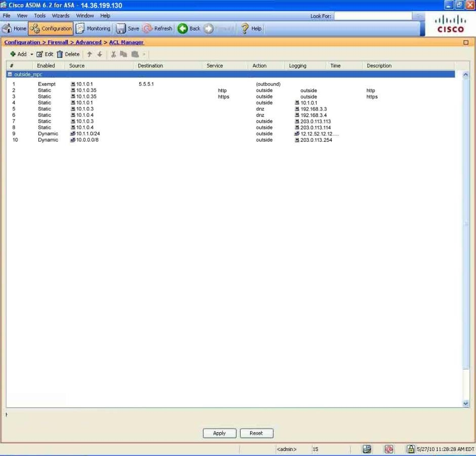
Task: Select the 203.0.113.114 entry
Action: click(x=315, y=128)
